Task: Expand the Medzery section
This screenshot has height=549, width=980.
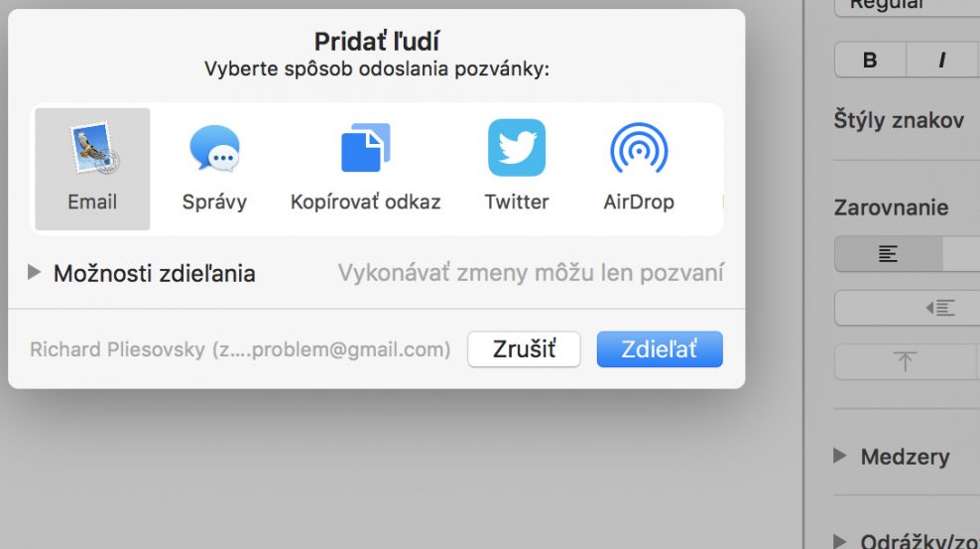Action: click(839, 456)
